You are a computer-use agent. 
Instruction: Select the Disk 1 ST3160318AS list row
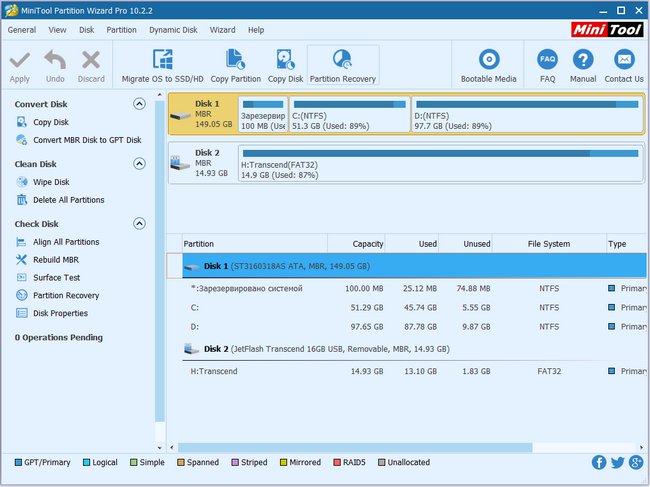[414, 266]
